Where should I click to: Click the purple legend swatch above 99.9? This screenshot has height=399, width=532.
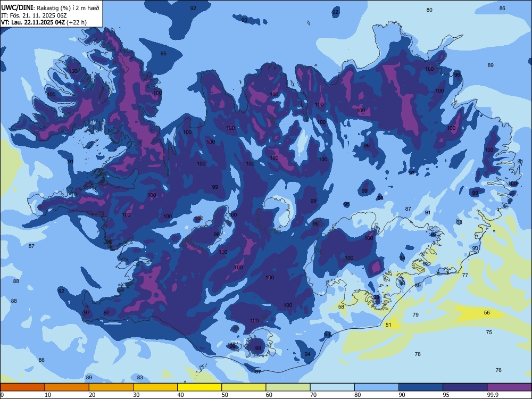[x=509, y=387]
